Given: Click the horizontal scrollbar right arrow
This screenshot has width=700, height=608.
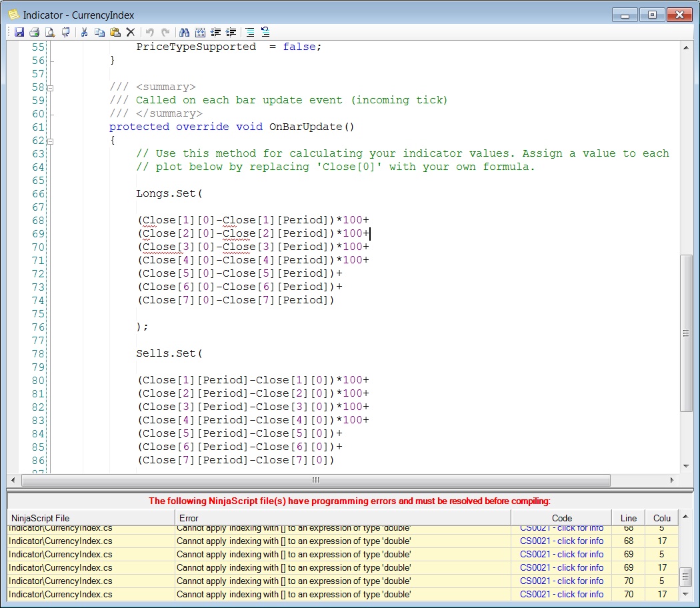Looking at the screenshot, I should pyautogui.click(x=671, y=480).
